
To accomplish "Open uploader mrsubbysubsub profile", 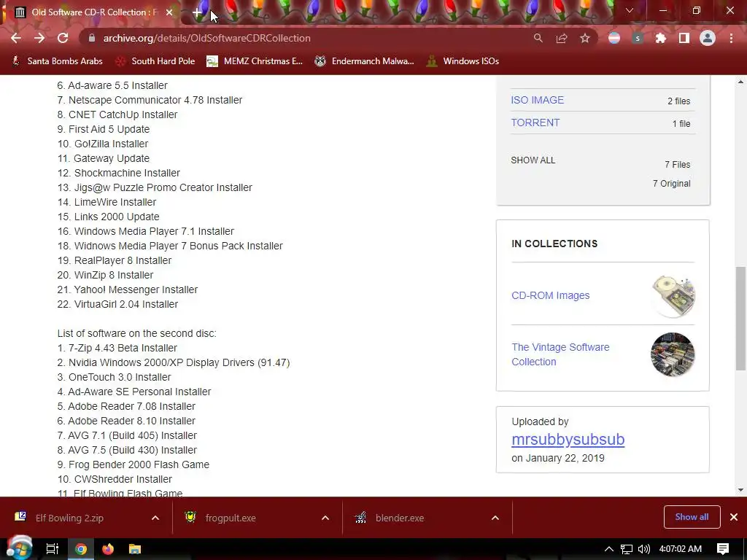I will pos(568,440).
